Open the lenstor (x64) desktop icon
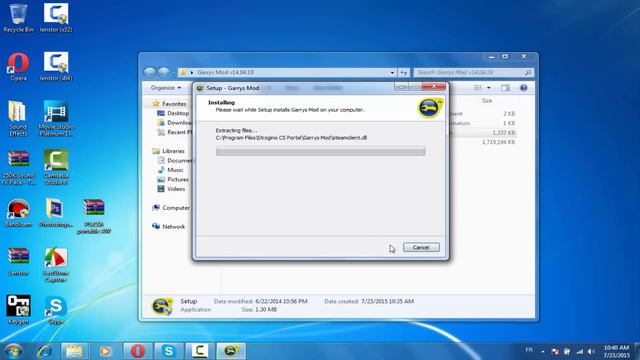The image size is (640, 360). 56,67
